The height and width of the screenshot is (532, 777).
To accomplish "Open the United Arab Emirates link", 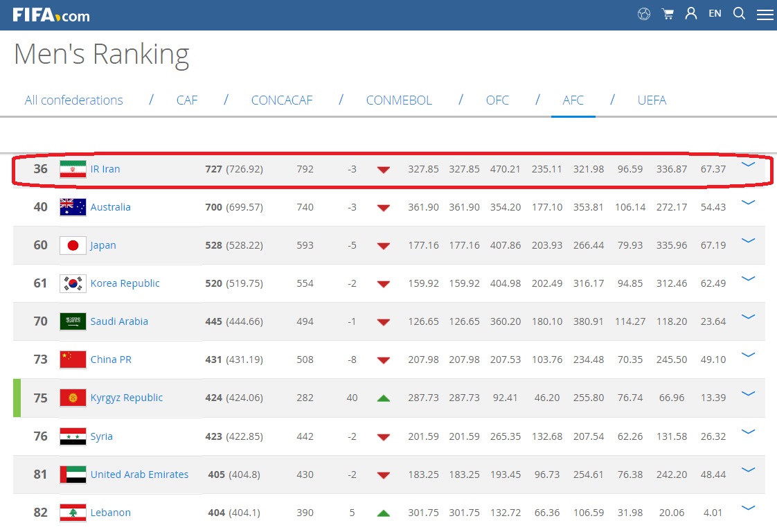I will pos(139,475).
